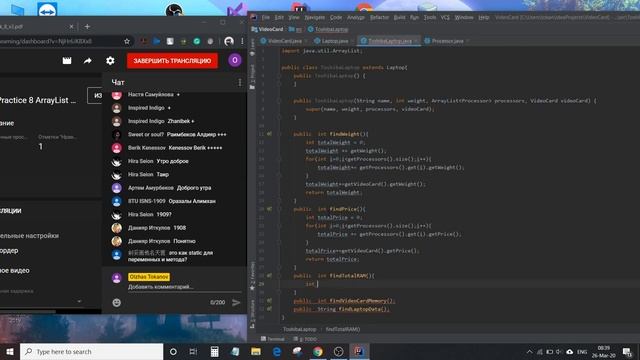
Task: Open the Help menu in IntelliJ
Action: coord(484,18)
